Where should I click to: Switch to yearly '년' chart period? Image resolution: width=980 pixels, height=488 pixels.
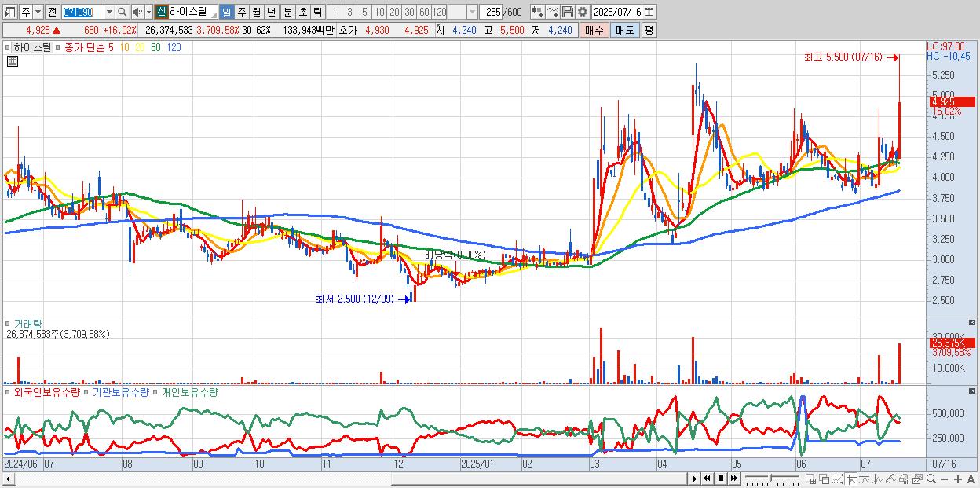pyautogui.click(x=271, y=12)
